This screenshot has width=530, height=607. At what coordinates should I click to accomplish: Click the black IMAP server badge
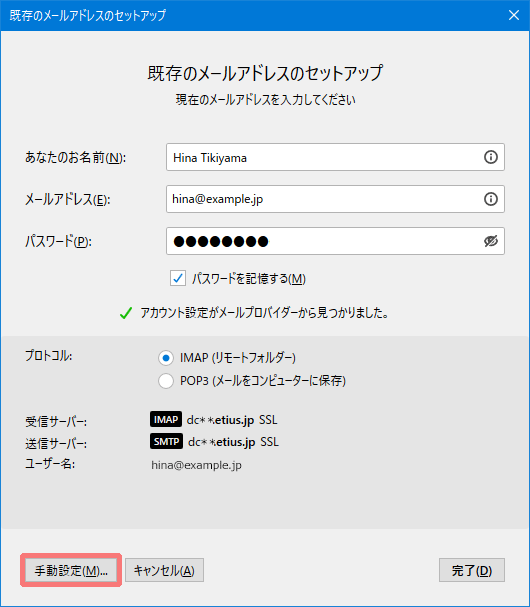(x=166, y=420)
